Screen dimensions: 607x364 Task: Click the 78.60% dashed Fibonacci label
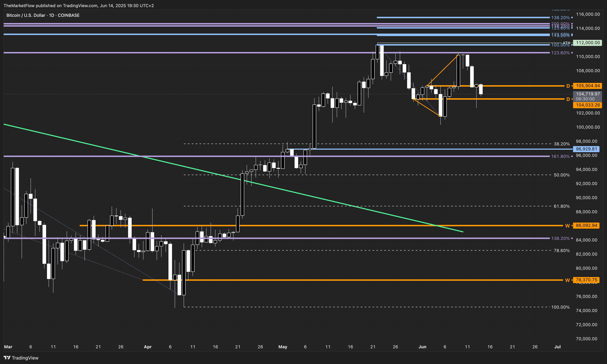(561, 251)
